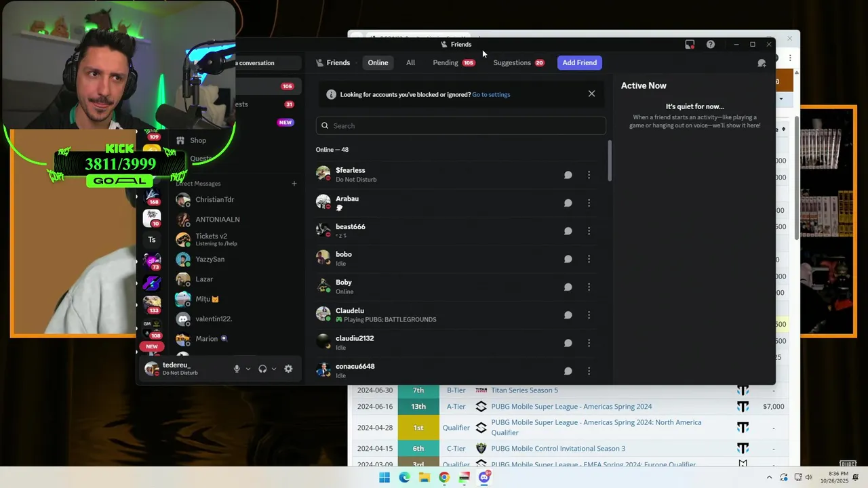Open Tickets v2 direct message

[237, 239]
